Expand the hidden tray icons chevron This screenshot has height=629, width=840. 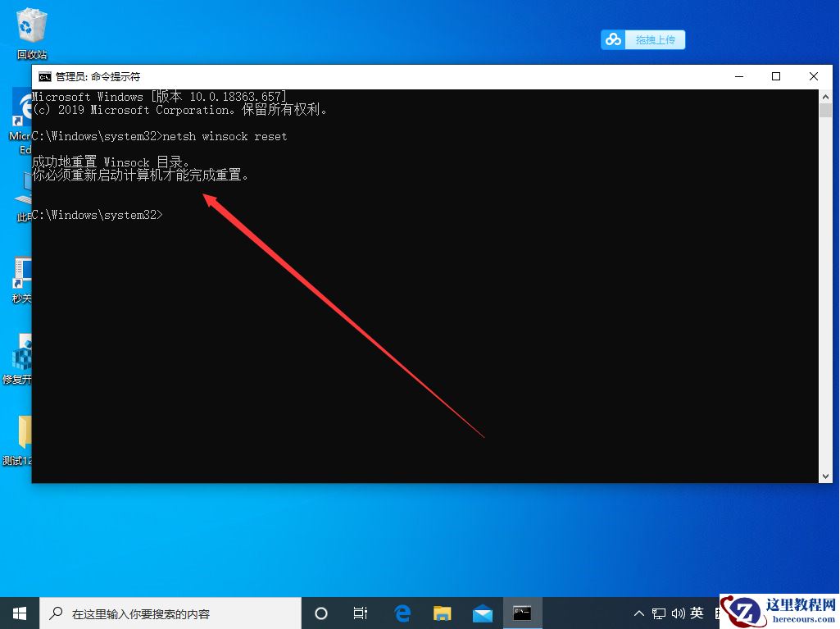coord(638,613)
